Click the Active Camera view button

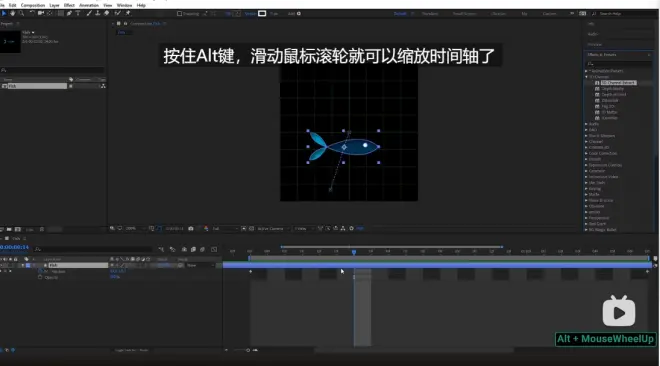[x=273, y=228]
